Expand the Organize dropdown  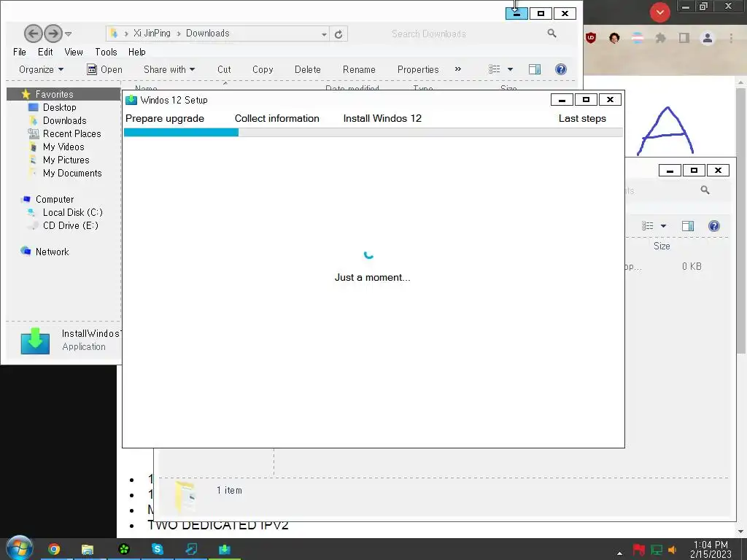click(x=41, y=69)
